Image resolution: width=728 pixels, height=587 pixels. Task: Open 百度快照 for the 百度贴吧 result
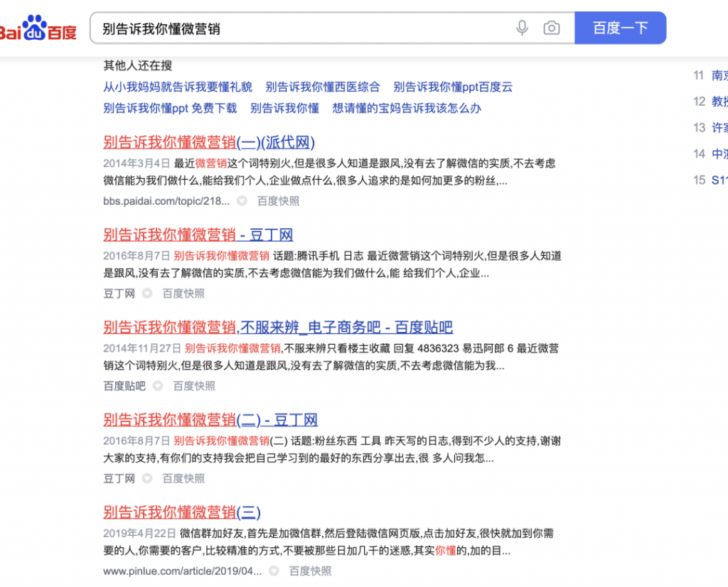coord(194,386)
